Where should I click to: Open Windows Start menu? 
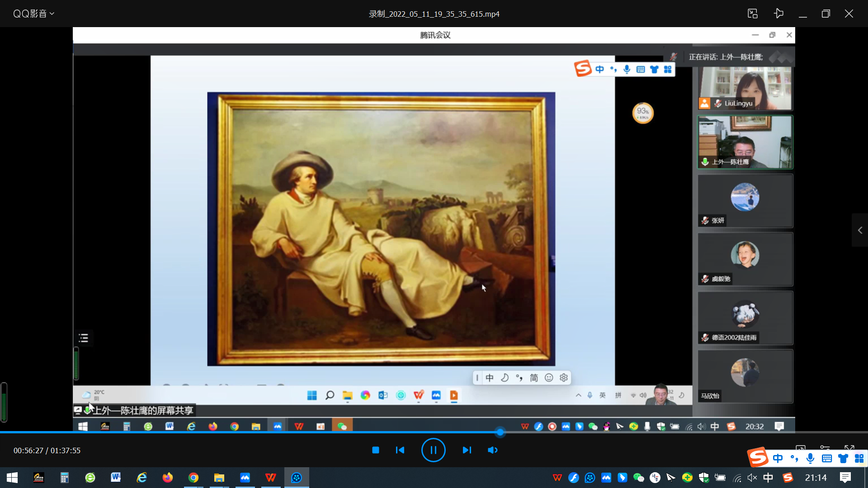click(x=12, y=478)
